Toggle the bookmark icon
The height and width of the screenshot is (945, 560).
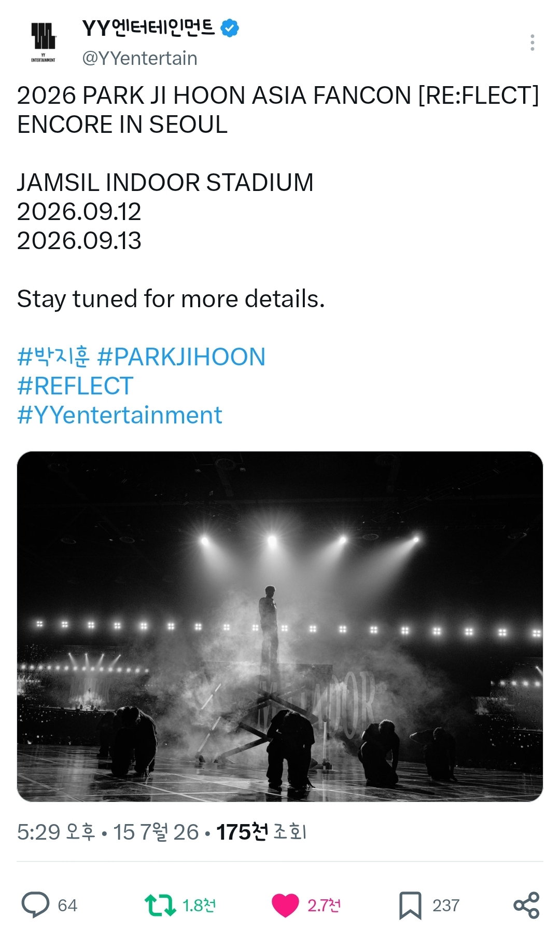tap(410, 906)
